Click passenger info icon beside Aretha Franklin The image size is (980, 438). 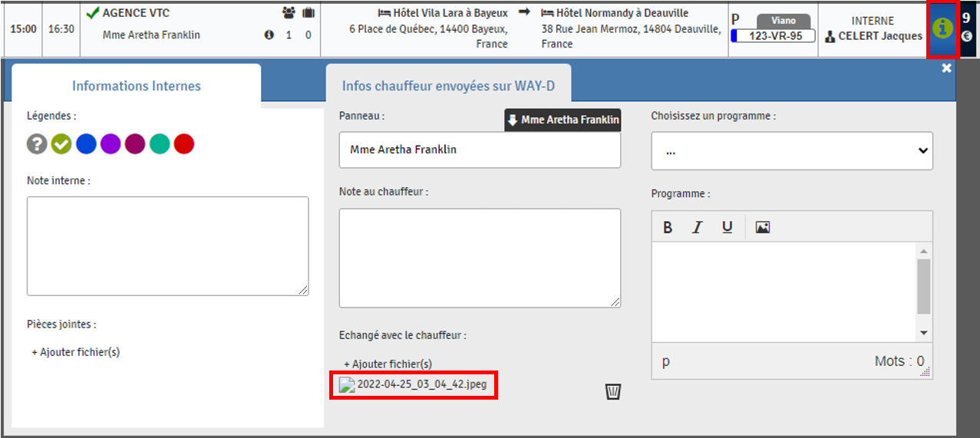269,35
